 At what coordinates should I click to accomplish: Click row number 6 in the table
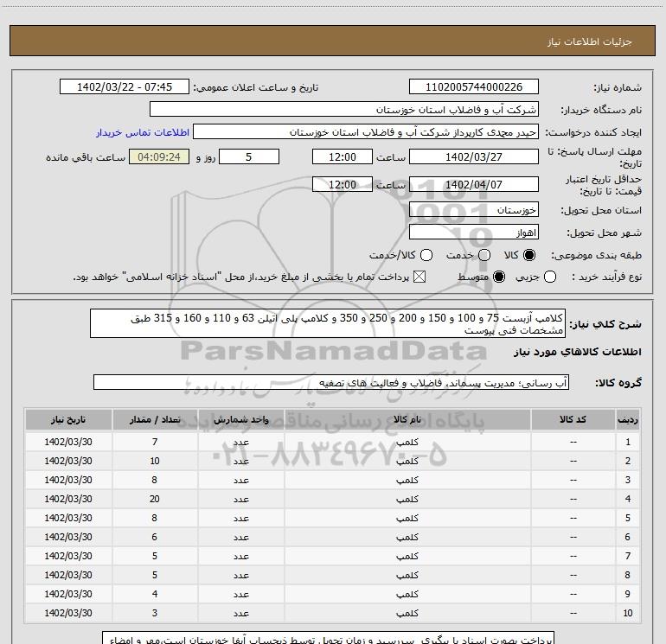(x=628, y=537)
